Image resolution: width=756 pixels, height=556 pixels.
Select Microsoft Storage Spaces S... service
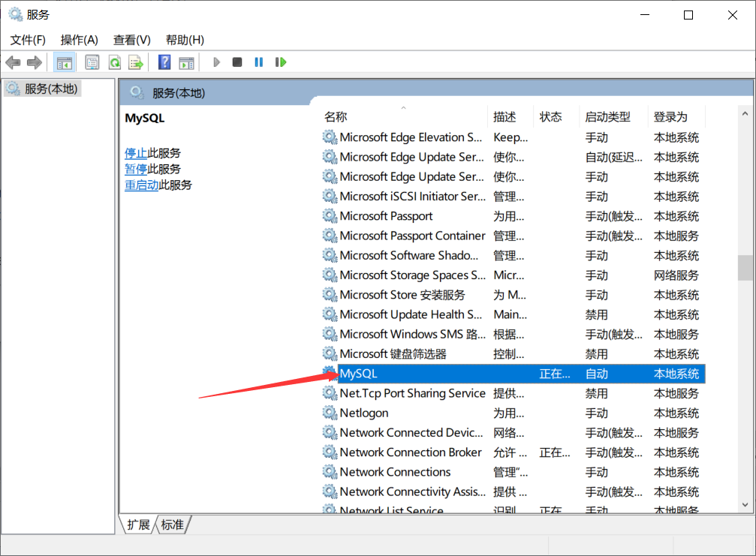[413, 275]
